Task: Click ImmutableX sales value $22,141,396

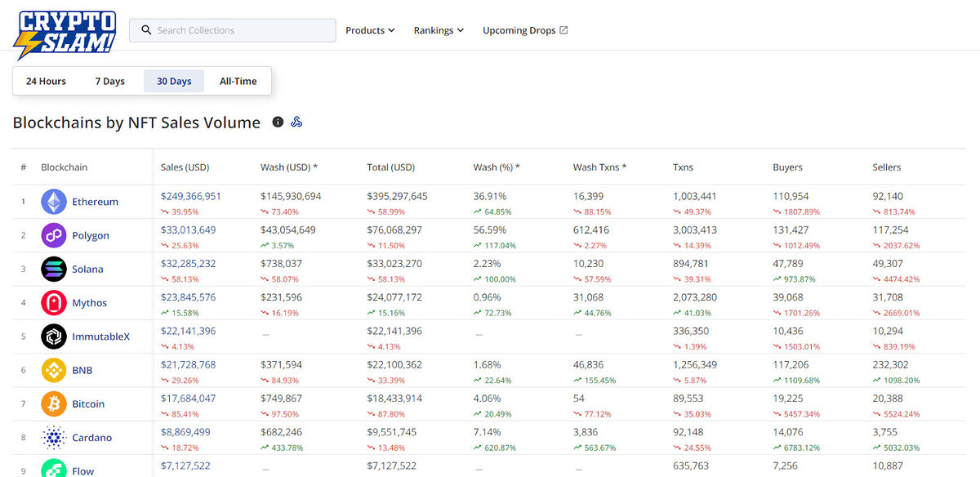Action: [189, 331]
